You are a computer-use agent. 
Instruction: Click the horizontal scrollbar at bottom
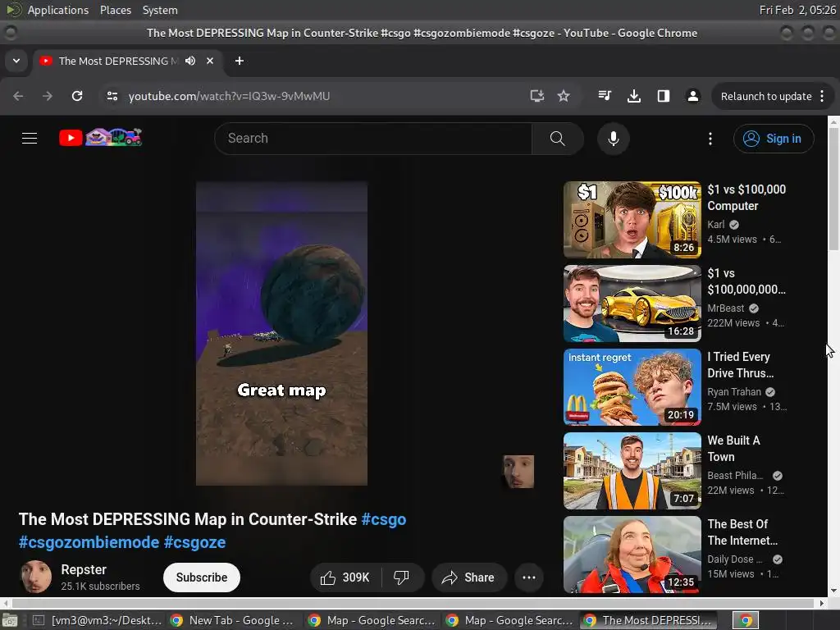click(413, 603)
